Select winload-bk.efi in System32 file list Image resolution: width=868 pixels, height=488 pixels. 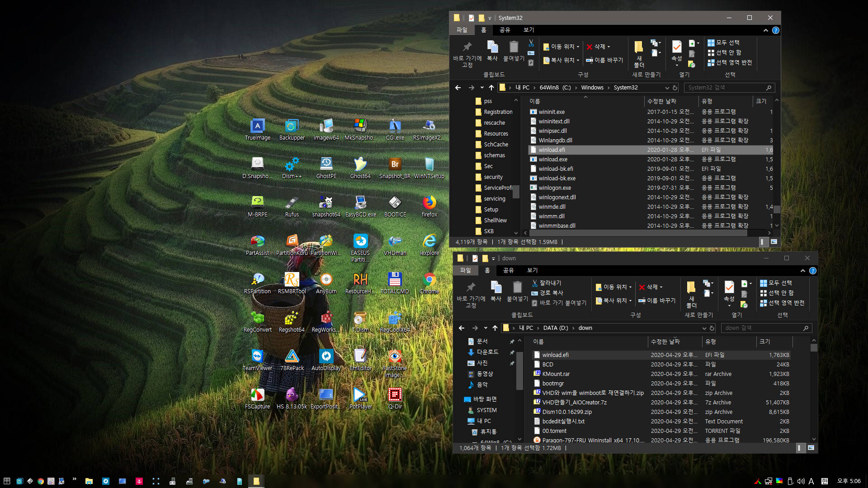[651, 169]
